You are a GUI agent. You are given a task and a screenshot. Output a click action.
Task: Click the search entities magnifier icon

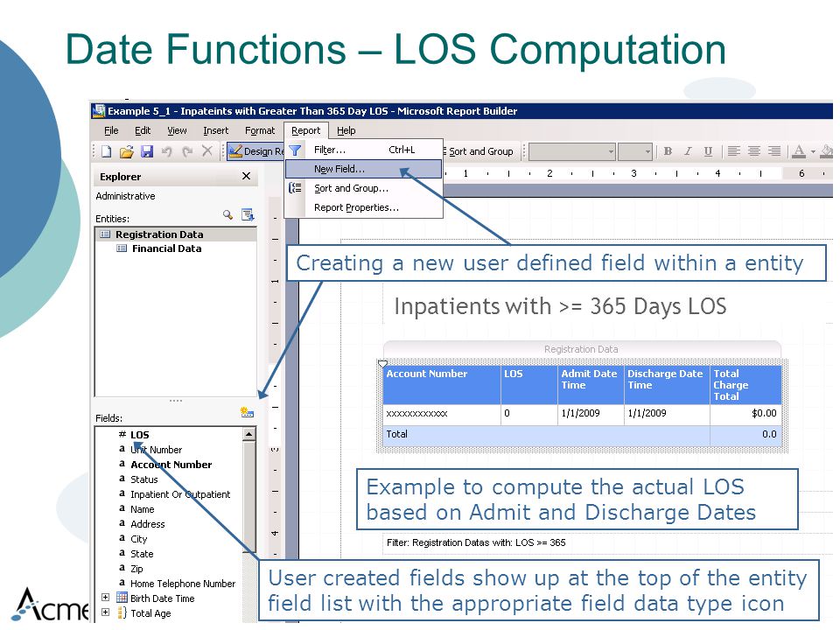point(227,215)
